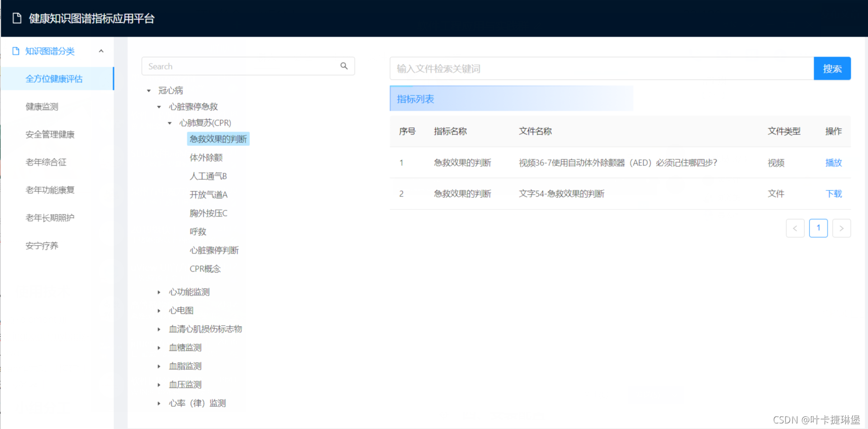
Task: Click the 心脏骤停急救 tree label
Action: [x=193, y=107]
